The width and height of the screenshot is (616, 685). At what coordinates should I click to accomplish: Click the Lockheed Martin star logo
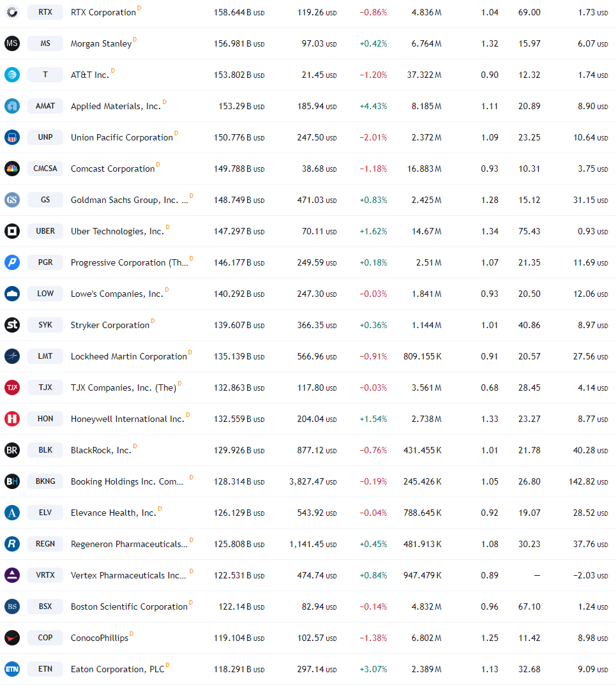12,356
